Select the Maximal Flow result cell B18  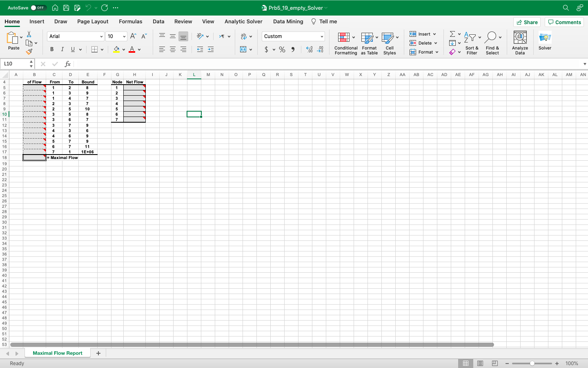(x=34, y=157)
